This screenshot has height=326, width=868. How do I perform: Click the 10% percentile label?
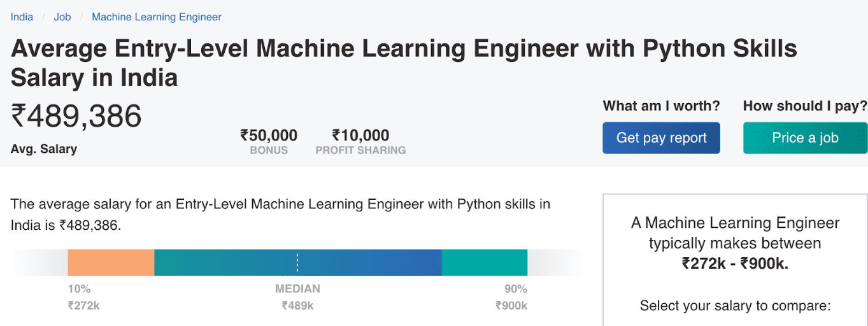click(x=79, y=289)
